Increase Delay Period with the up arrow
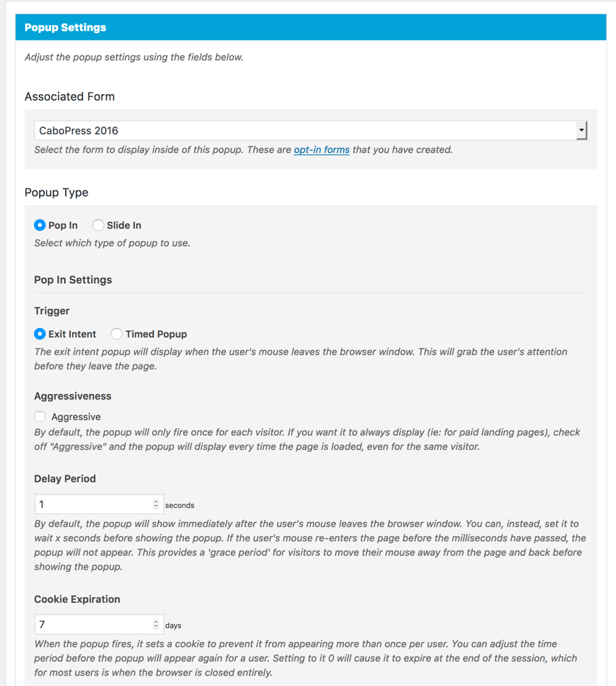Image resolution: width=616 pixels, height=686 pixels. click(156, 501)
